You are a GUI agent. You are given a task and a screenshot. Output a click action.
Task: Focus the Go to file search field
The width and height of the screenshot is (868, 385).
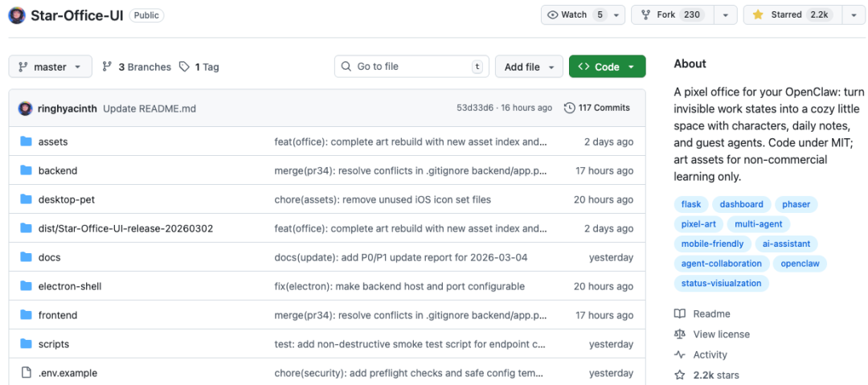pyautogui.click(x=411, y=67)
